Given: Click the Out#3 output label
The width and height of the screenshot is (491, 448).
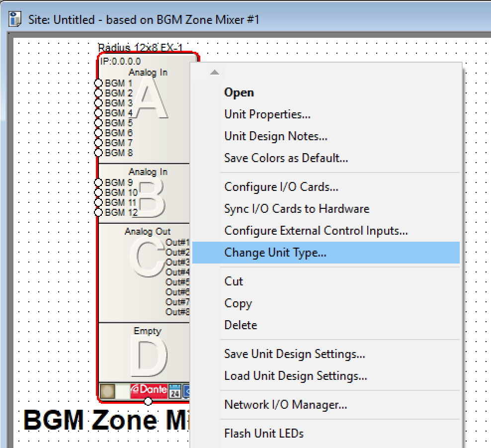Looking at the screenshot, I should tap(177, 262).
